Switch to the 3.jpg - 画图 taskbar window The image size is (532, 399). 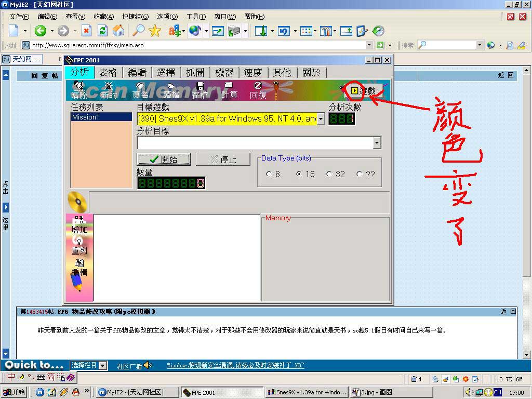[392, 392]
